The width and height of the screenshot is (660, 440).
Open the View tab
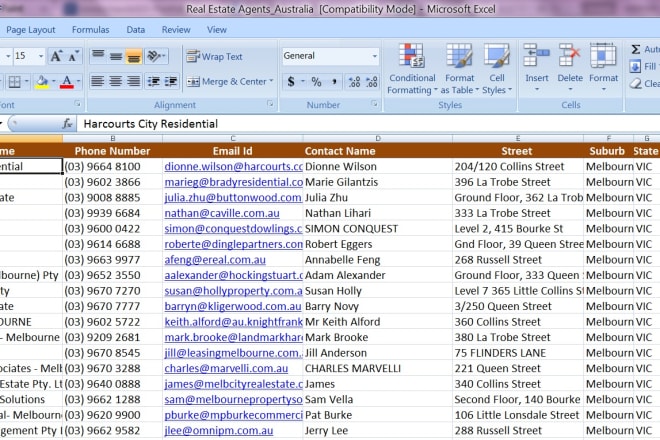[217, 30]
